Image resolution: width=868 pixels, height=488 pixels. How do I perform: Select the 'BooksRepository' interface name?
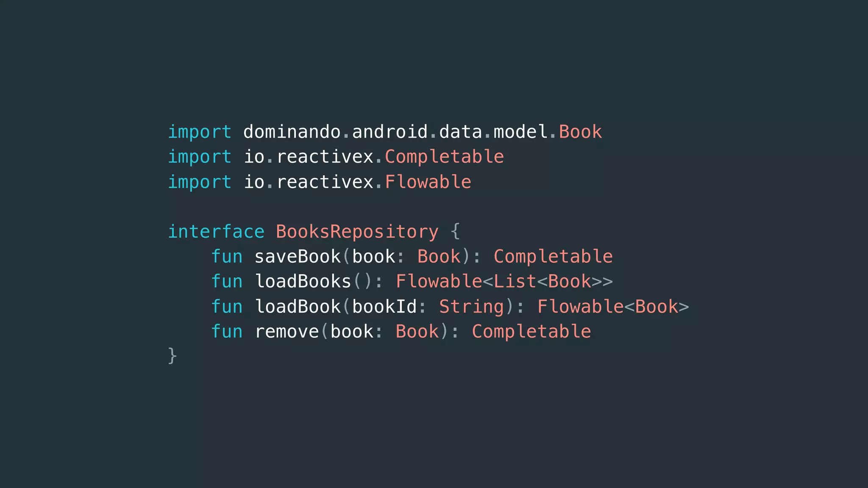click(357, 232)
